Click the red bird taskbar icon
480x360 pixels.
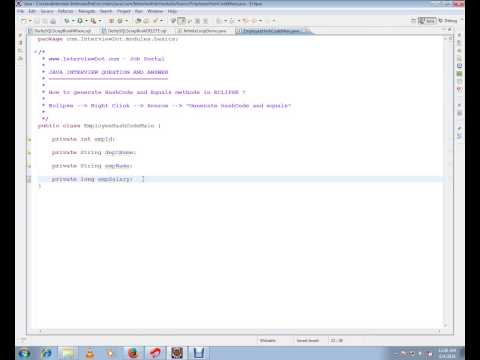coord(155,353)
